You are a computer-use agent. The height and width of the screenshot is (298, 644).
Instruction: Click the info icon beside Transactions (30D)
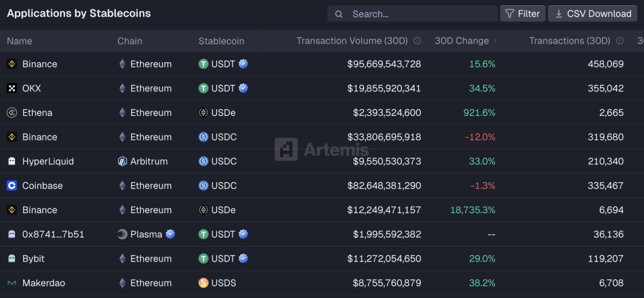[620, 41]
